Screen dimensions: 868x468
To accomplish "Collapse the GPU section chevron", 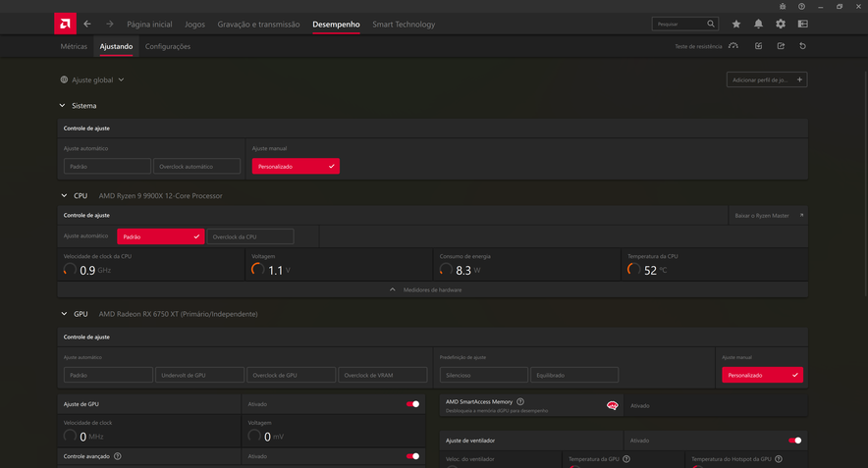I will (x=64, y=314).
